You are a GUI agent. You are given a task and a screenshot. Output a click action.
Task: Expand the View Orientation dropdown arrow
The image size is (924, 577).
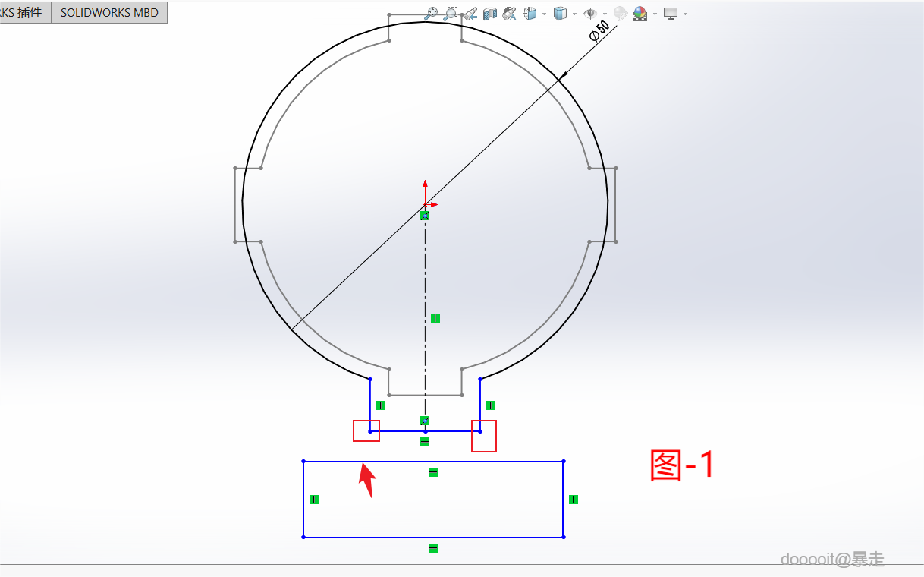[544, 14]
